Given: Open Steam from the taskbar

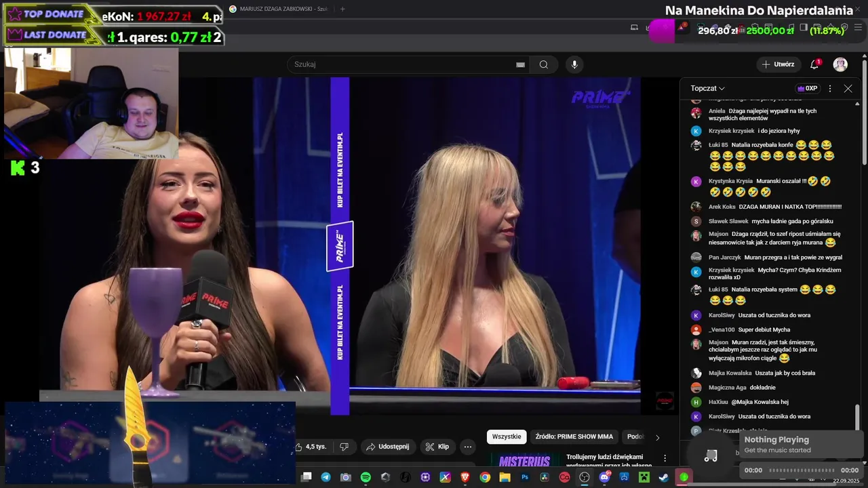Looking at the screenshot, I should click(x=663, y=477).
